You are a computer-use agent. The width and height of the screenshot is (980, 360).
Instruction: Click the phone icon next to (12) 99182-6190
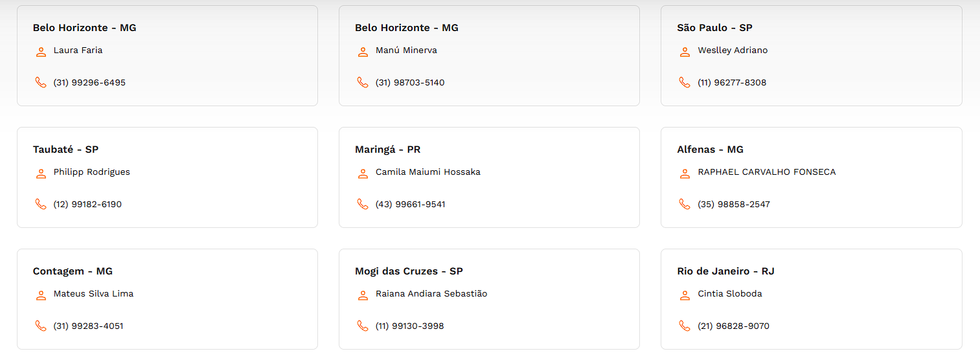point(41,205)
